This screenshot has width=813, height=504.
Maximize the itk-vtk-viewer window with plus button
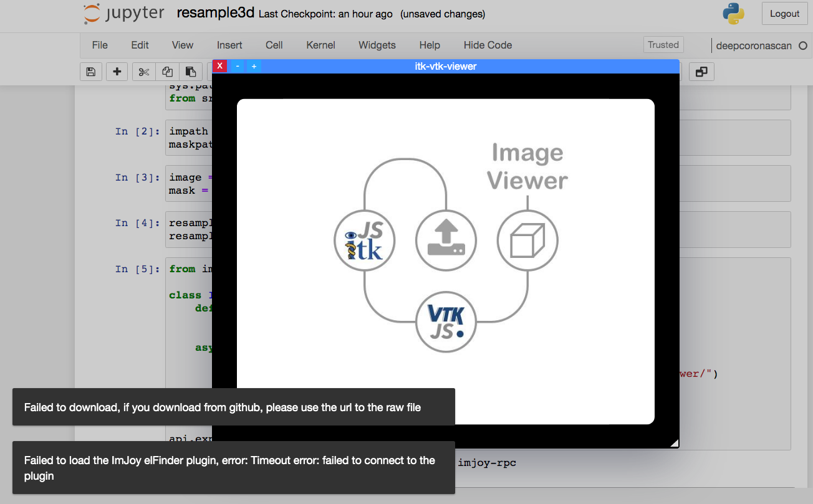(254, 66)
